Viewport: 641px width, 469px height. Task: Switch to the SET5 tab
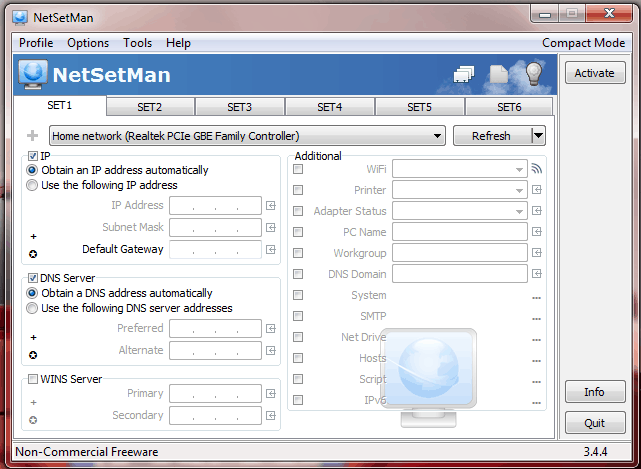(x=419, y=107)
